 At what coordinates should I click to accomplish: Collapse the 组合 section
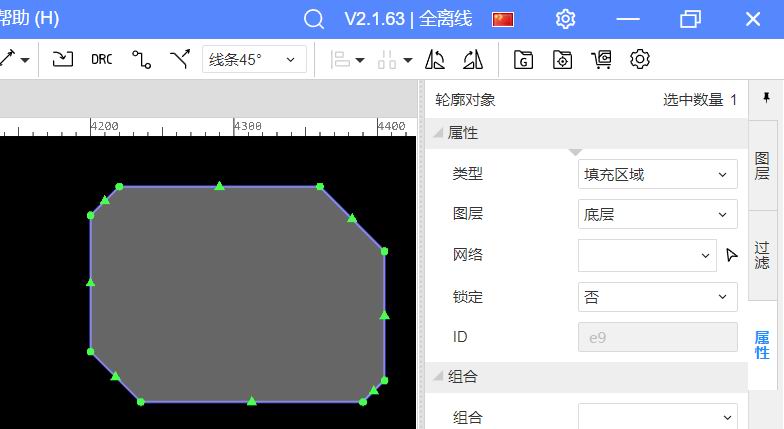click(438, 376)
